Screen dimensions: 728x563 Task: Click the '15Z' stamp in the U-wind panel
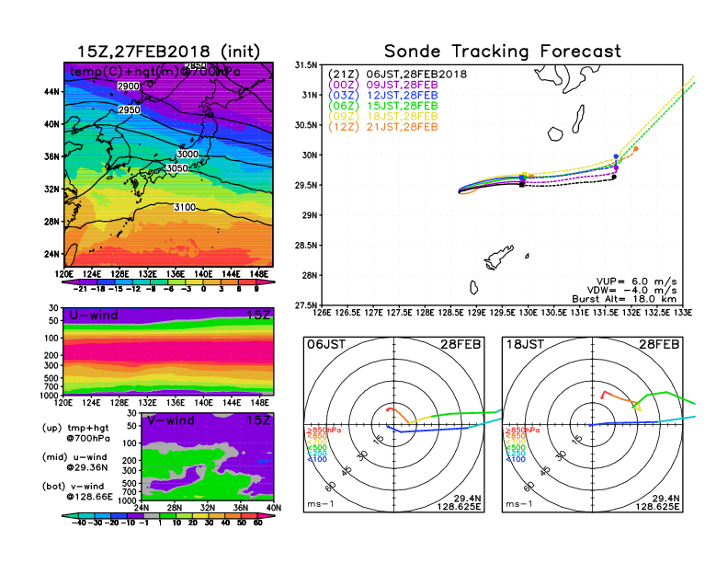257,315
